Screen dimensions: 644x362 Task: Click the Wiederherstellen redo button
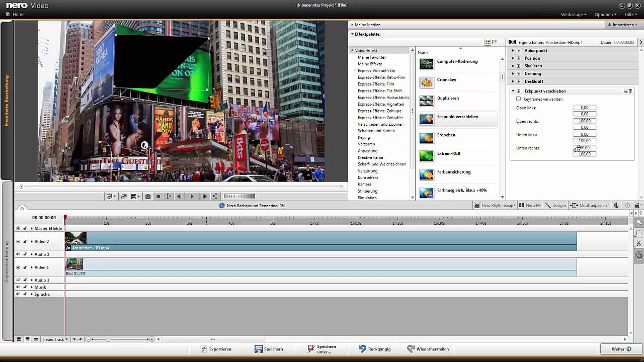[428, 349]
